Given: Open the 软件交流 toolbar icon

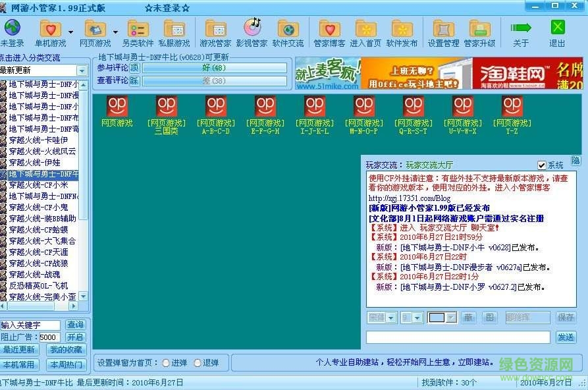Looking at the screenshot, I should click(288, 28).
